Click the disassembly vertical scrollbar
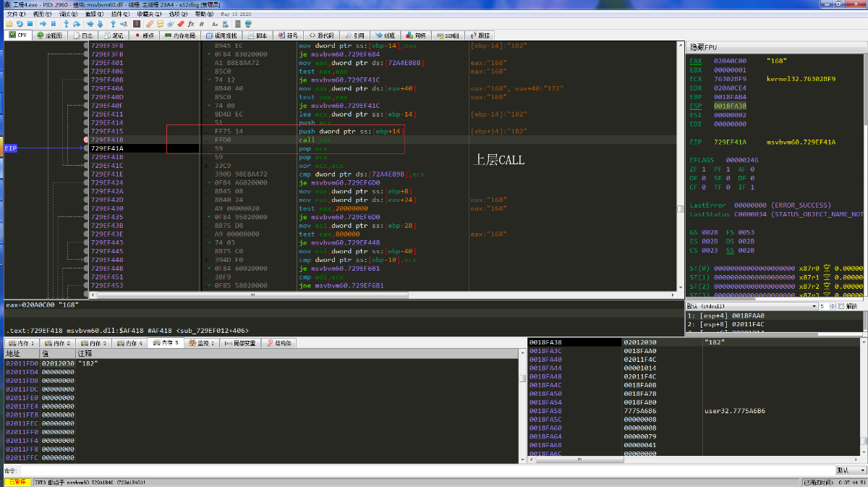Image resolution: width=868 pixels, height=487 pixels. (680, 168)
